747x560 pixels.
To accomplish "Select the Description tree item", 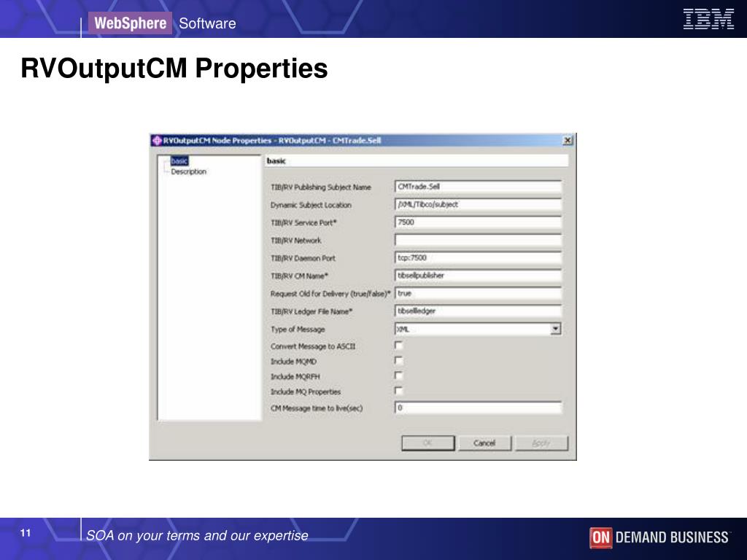I will pos(189,171).
